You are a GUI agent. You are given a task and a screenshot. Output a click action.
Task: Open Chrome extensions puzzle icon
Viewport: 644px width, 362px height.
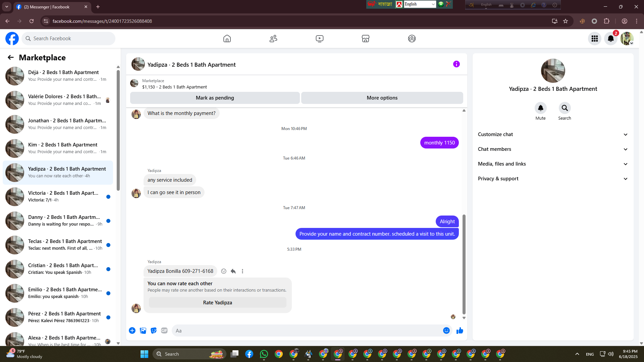point(606,21)
